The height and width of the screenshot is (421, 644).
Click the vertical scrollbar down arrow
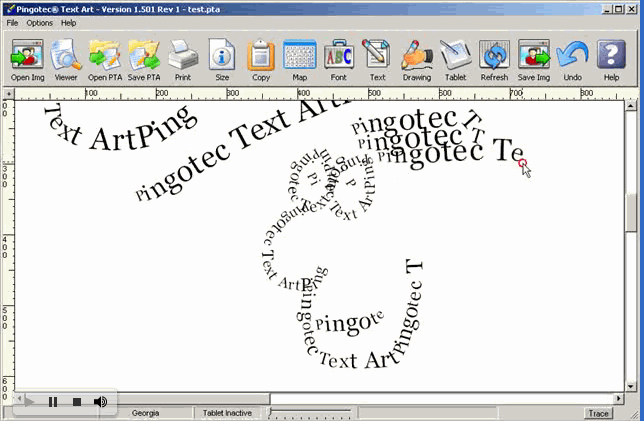[631, 386]
